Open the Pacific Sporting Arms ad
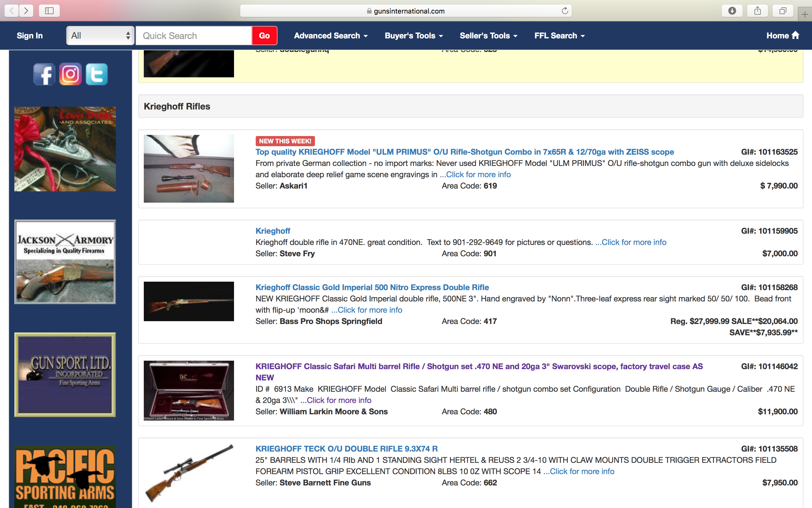Viewport: 812px width, 508px height. point(65,476)
